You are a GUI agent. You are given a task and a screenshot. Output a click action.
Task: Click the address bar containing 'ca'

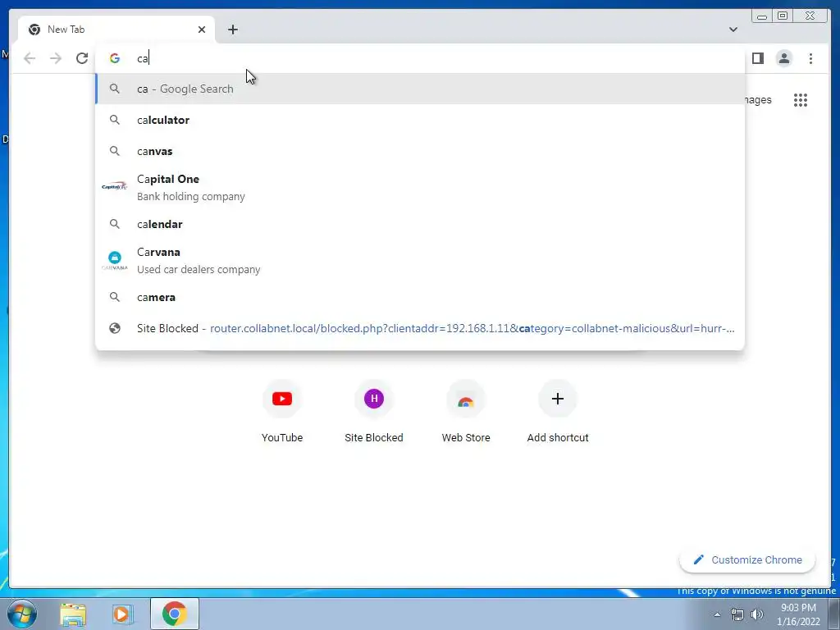click(x=420, y=58)
